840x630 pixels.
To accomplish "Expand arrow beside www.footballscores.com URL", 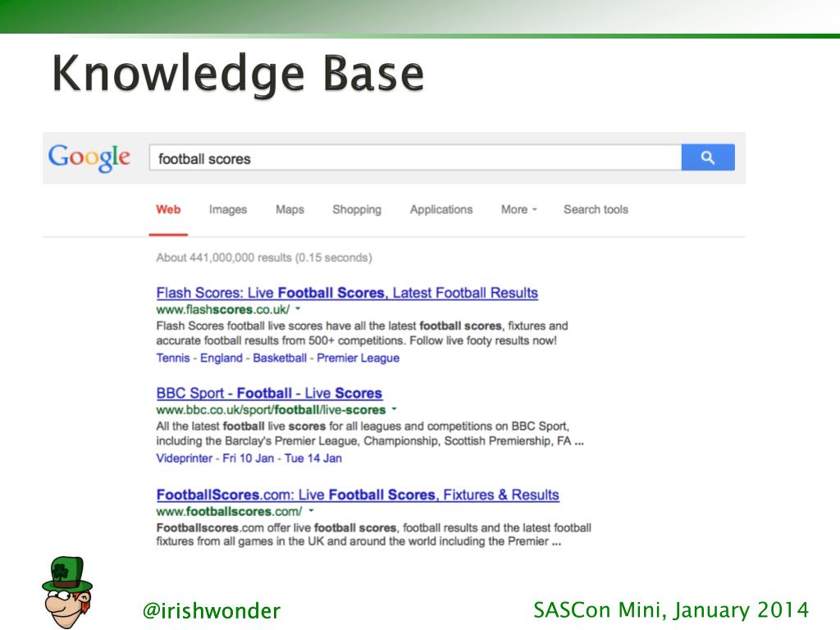I will (311, 510).
